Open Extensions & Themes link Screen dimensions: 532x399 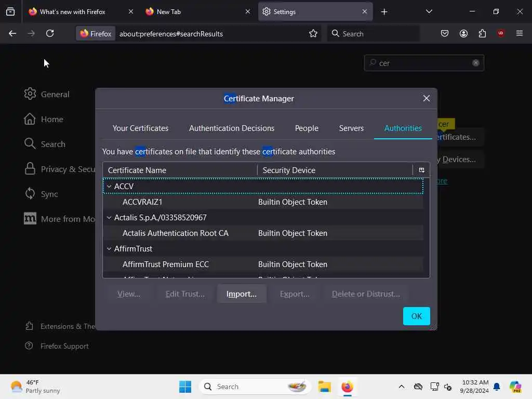tap(60, 326)
